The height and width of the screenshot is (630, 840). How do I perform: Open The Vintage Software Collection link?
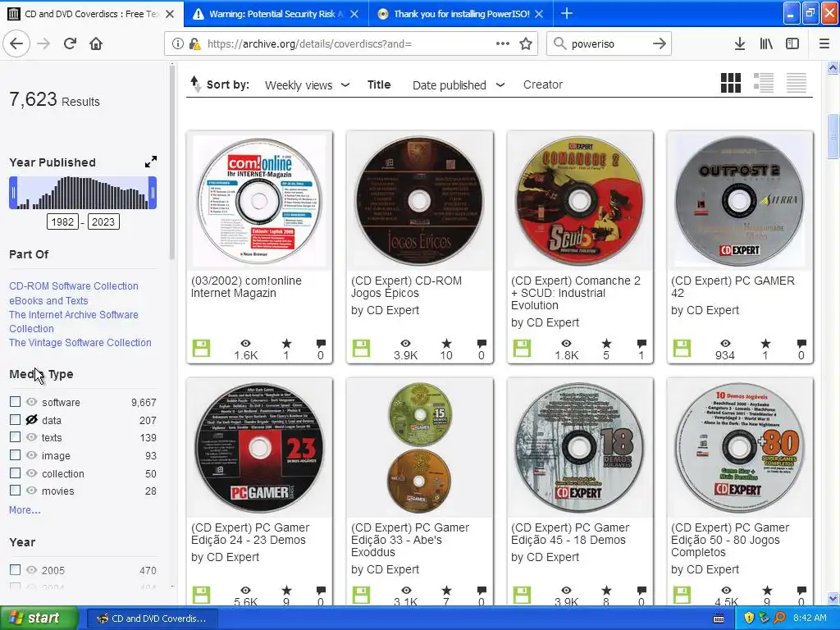(80, 342)
